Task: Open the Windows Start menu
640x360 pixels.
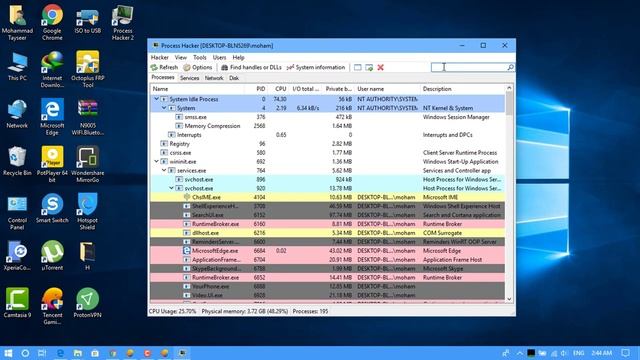Action: [8, 353]
